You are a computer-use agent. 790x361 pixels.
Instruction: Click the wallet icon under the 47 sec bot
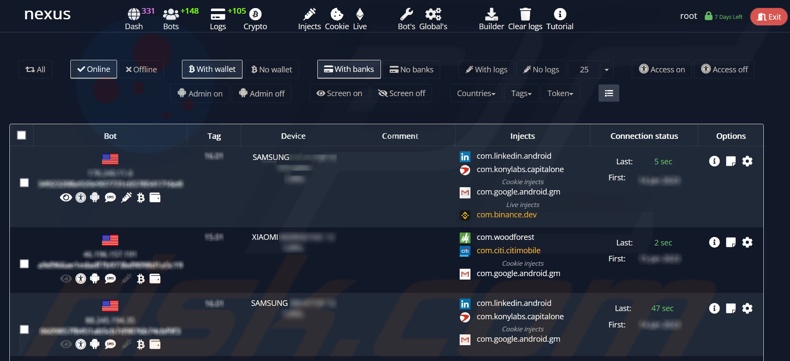click(155, 344)
